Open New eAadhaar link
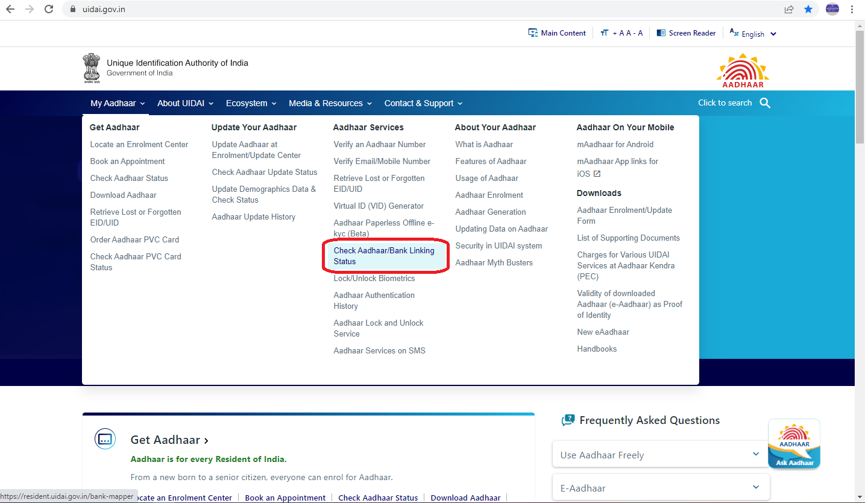 tap(603, 332)
